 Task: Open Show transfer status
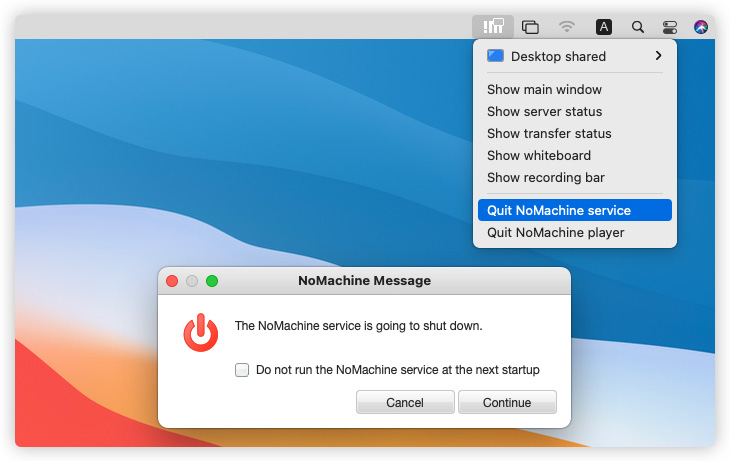549,133
